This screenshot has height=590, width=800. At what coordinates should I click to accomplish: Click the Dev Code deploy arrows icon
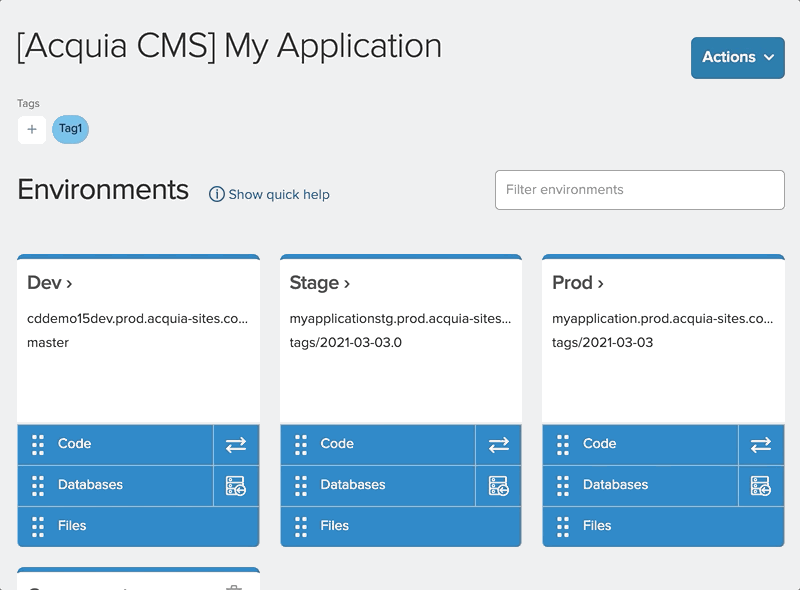(236, 445)
